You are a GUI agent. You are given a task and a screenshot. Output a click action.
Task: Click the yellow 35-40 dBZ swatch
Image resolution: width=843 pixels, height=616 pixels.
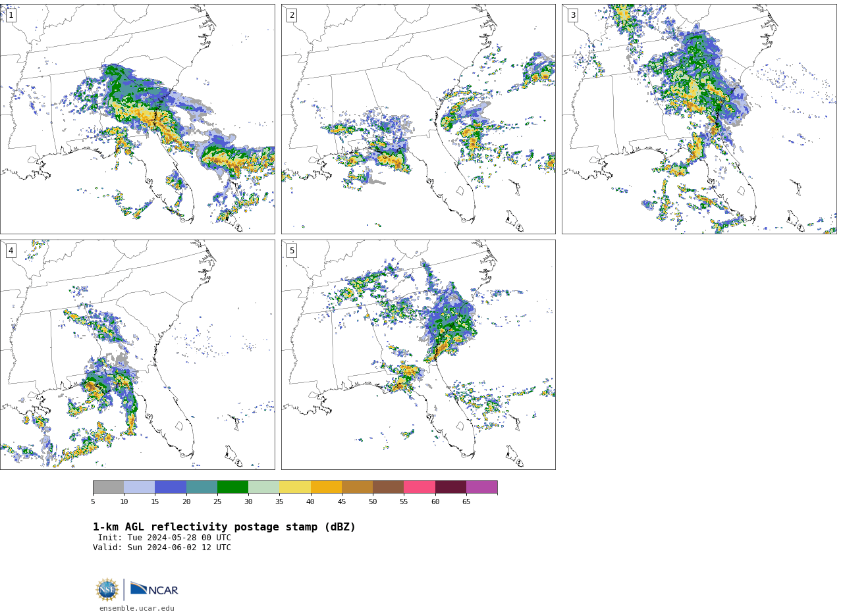[x=295, y=487]
